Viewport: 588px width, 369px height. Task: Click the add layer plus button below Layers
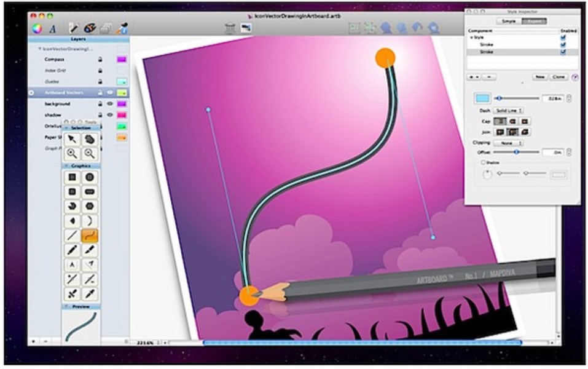(x=33, y=341)
